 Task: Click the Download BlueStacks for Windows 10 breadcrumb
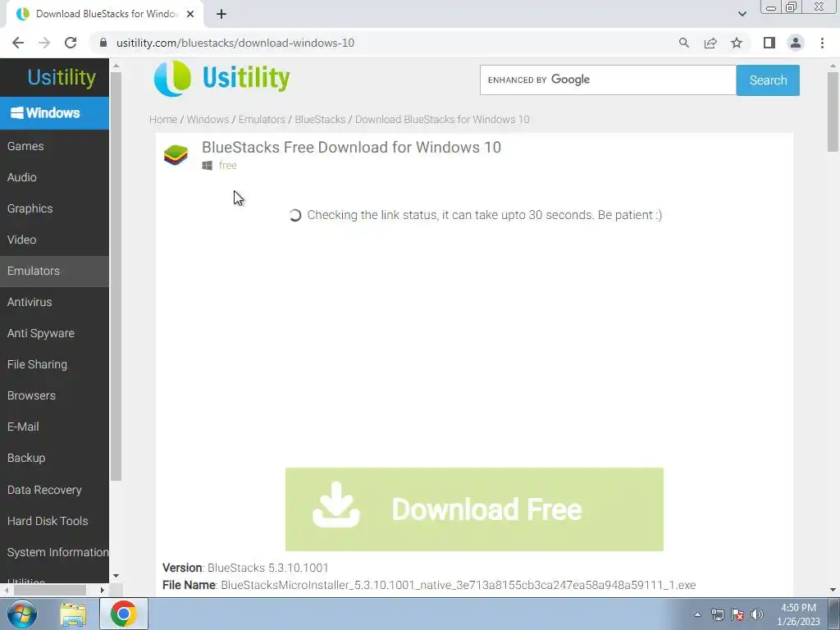click(442, 120)
